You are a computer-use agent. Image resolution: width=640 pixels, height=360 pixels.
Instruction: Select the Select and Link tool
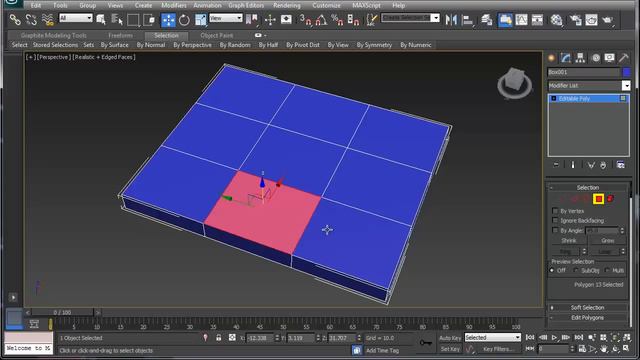tap(15, 19)
